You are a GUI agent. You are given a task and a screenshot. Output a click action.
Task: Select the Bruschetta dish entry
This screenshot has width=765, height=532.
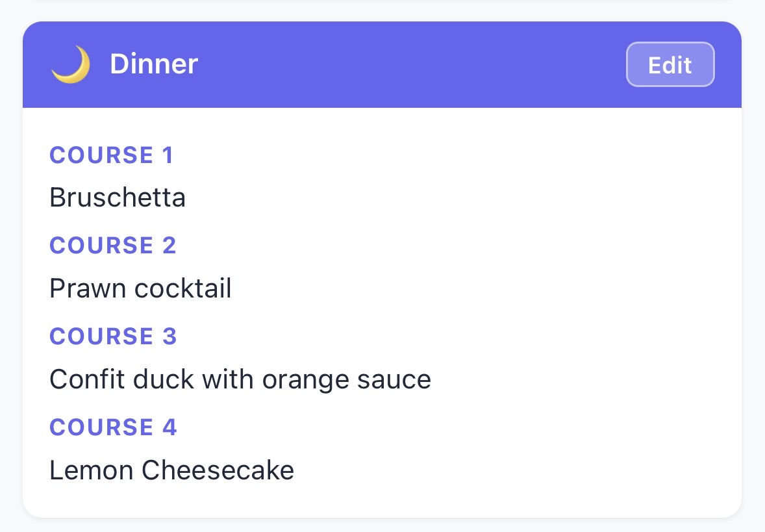click(118, 197)
